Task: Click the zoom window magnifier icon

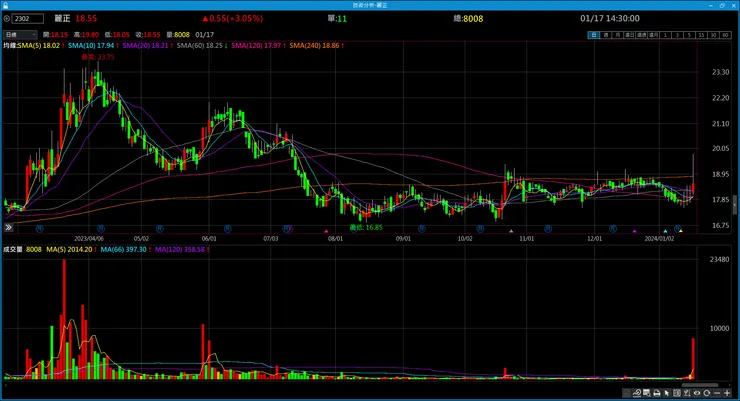Action: 647,393
